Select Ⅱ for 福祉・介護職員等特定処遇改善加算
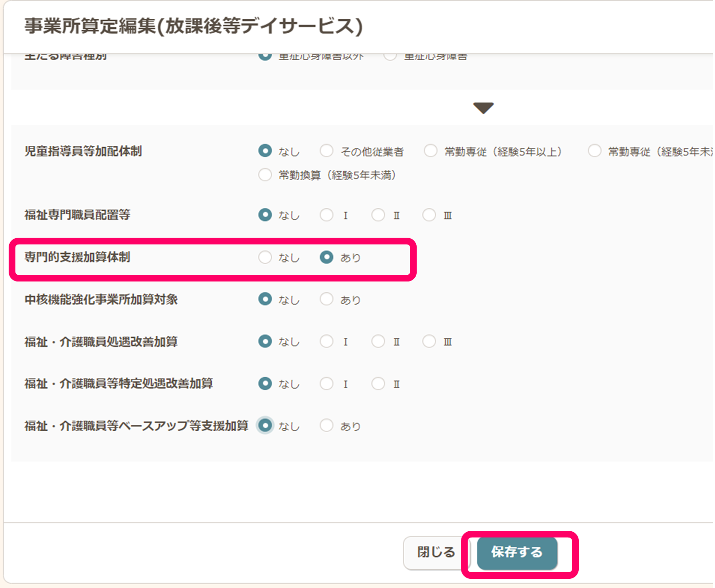Image resolution: width=715 pixels, height=588 pixels. 378,383
